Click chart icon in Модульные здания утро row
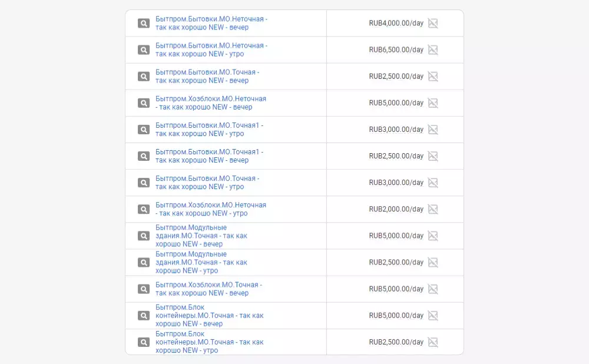Viewport: 589px width, 364px height. tap(433, 263)
